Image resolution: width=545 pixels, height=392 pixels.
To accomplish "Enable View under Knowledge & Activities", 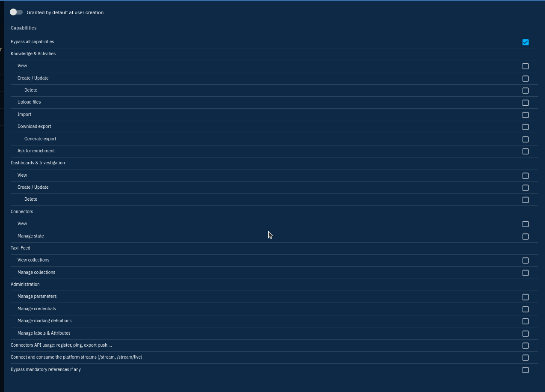I will coord(525,66).
